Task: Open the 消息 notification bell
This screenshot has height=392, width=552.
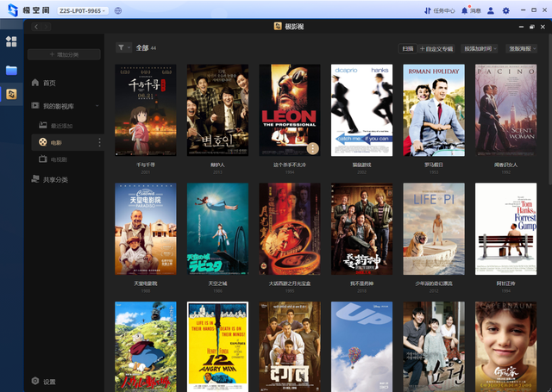Action: click(x=471, y=11)
